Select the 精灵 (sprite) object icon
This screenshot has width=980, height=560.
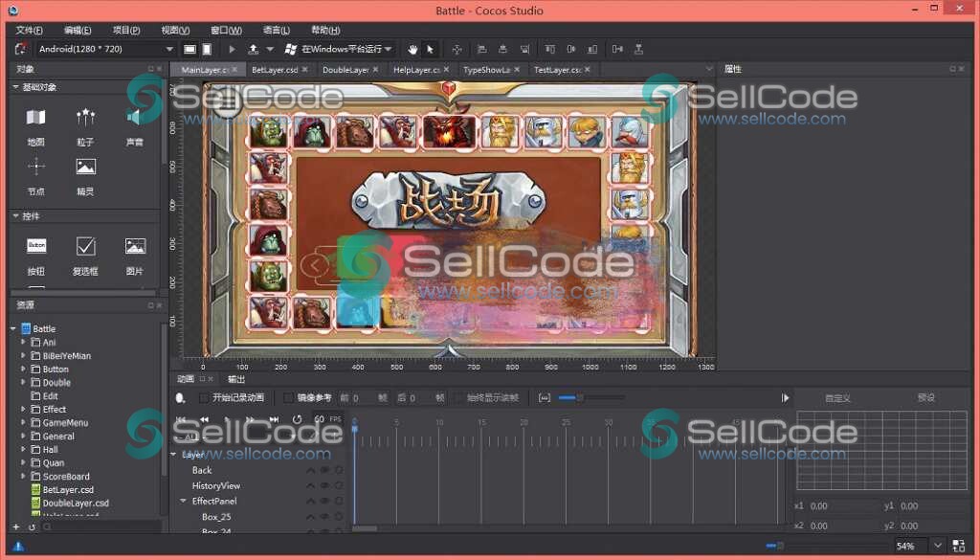point(86,168)
